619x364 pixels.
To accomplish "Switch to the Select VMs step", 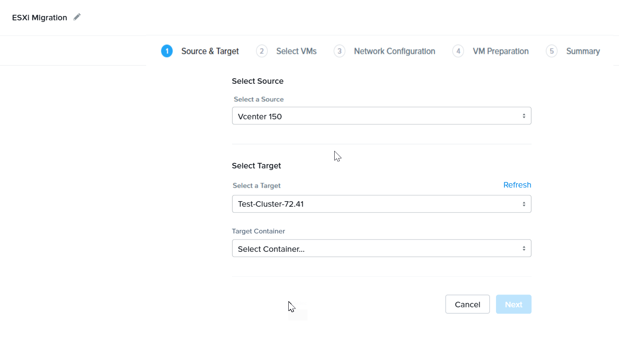I will point(296,51).
